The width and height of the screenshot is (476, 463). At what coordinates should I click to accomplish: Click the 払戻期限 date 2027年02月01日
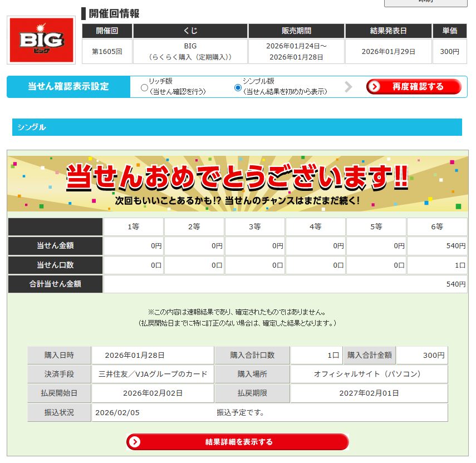(369, 393)
